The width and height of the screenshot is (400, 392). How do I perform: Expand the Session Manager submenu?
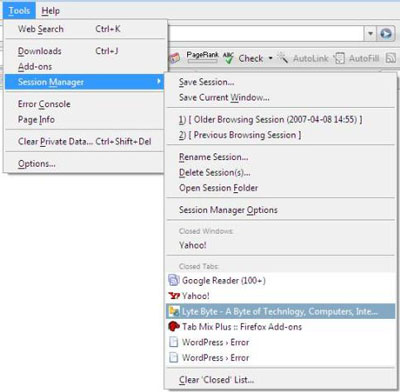click(x=85, y=82)
